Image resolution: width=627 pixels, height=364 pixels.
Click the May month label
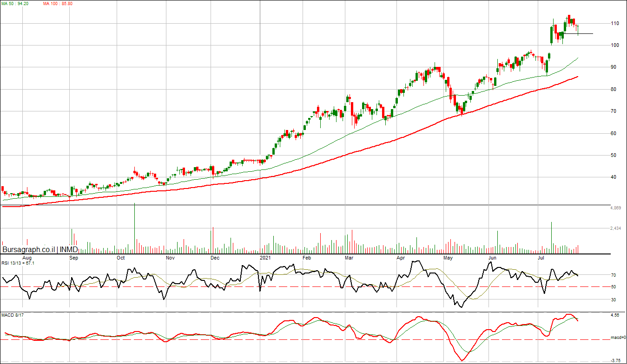point(448,257)
